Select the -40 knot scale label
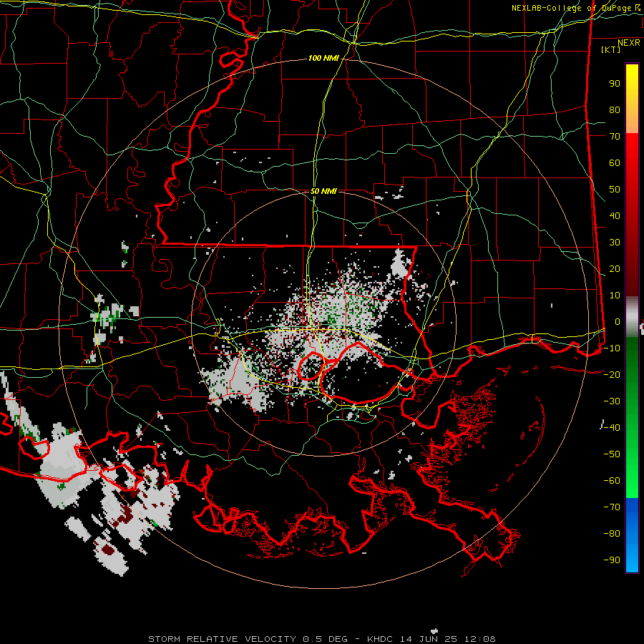The height and width of the screenshot is (644, 644). click(x=612, y=428)
